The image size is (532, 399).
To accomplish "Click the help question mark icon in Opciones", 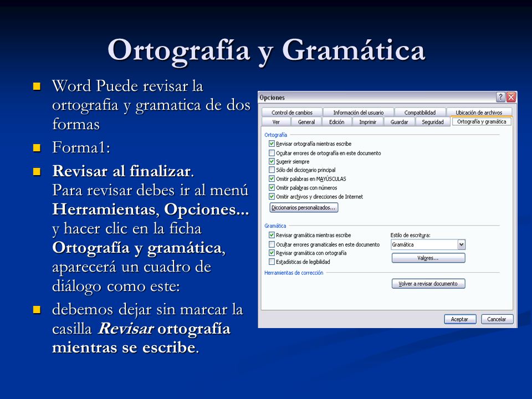I will (x=500, y=98).
